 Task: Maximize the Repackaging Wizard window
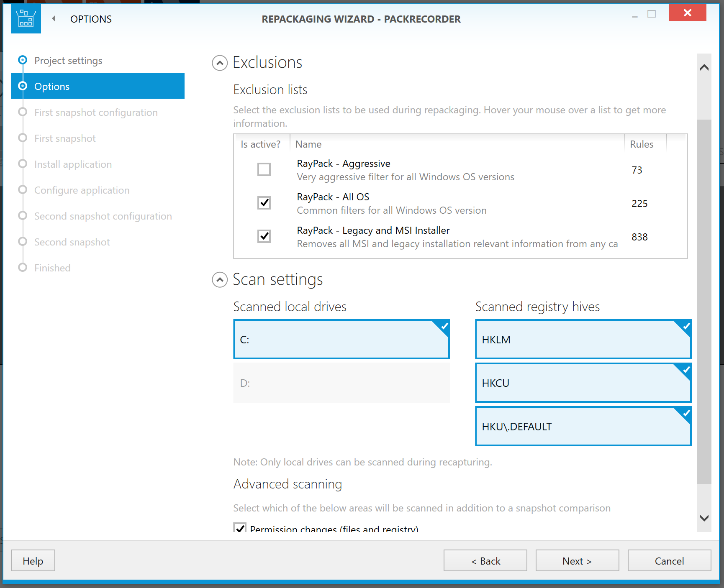[652, 14]
